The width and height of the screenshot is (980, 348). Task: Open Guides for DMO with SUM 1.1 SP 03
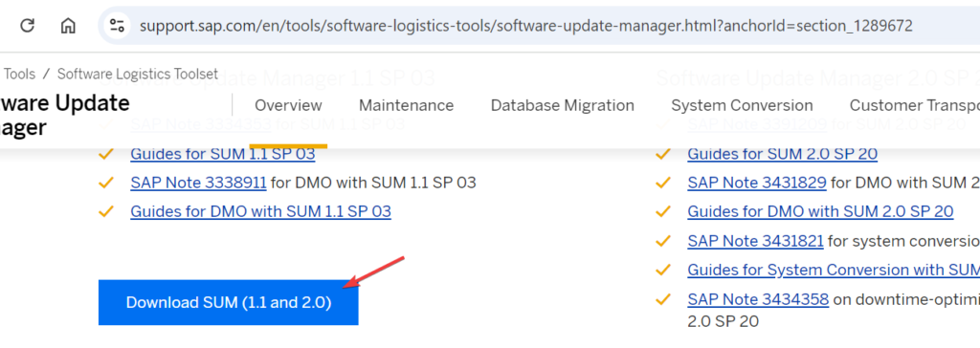(260, 211)
